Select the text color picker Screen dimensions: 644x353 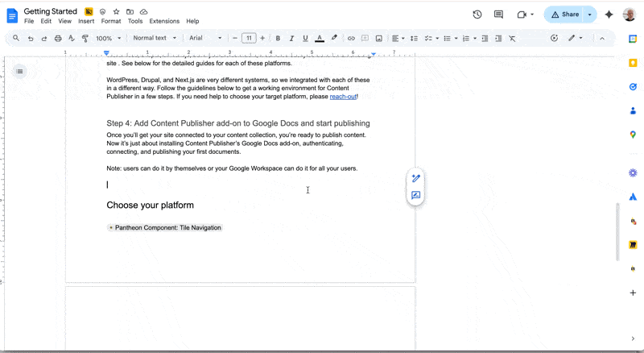coord(320,38)
